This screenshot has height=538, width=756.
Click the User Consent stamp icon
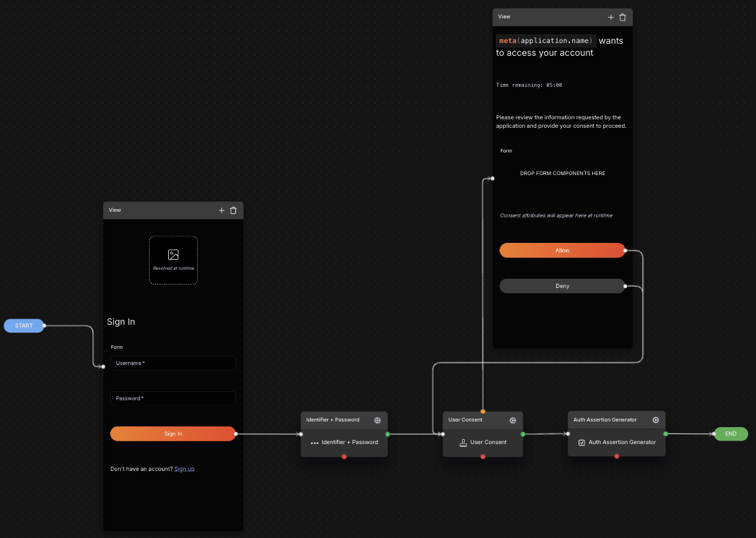tap(463, 442)
